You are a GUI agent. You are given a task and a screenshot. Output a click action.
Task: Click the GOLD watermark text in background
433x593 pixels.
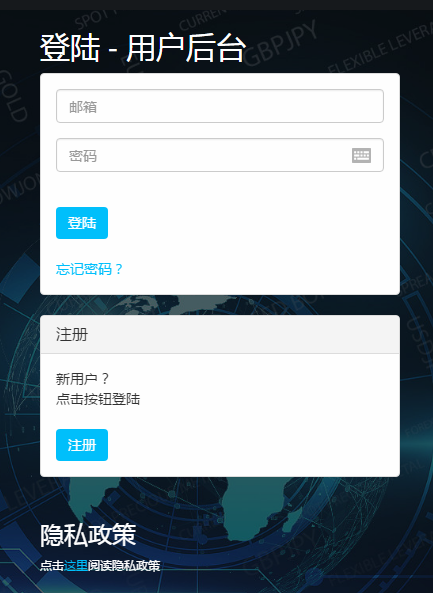13,96
